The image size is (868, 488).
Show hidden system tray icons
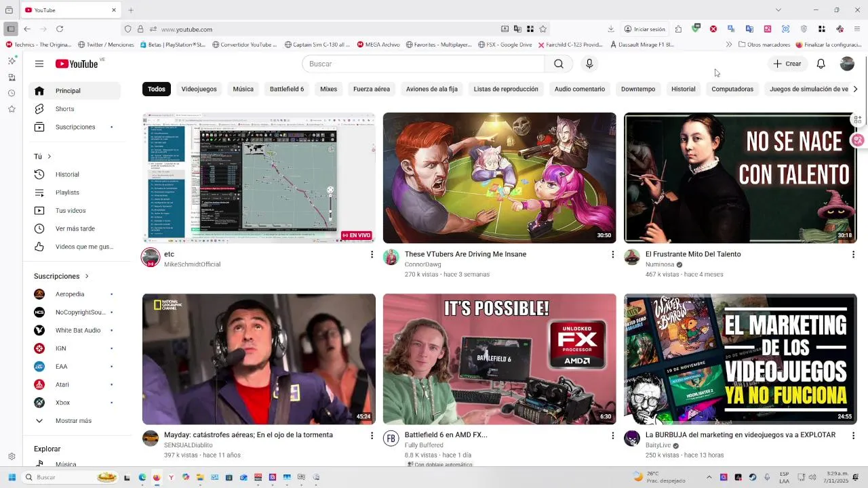709,477
